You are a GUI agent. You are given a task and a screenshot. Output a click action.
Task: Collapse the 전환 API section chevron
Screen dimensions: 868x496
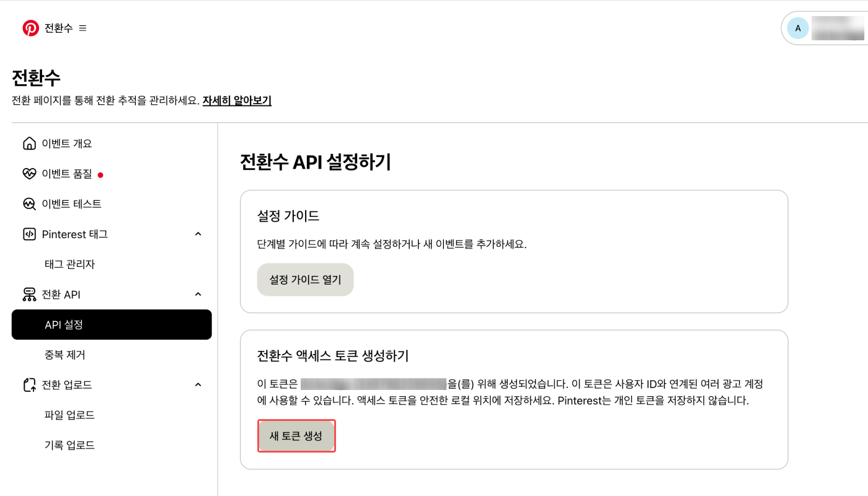(x=198, y=294)
